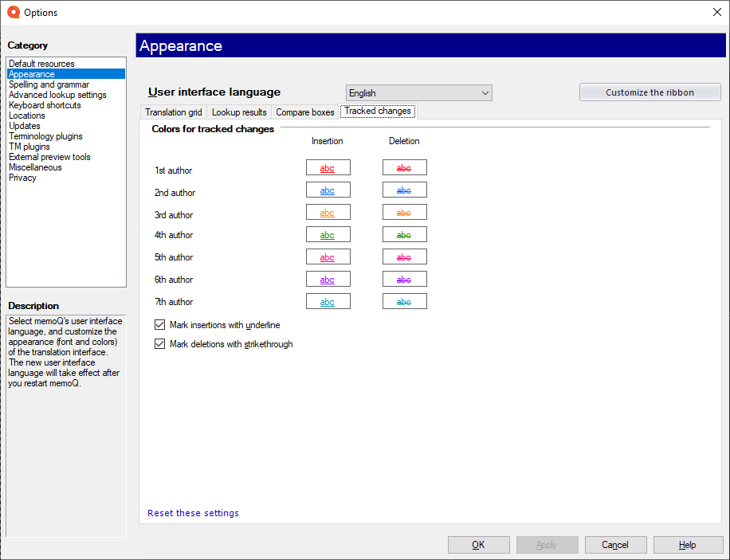The height and width of the screenshot is (560, 730).
Task: Change 2nd author insertion color
Action: pos(328,190)
